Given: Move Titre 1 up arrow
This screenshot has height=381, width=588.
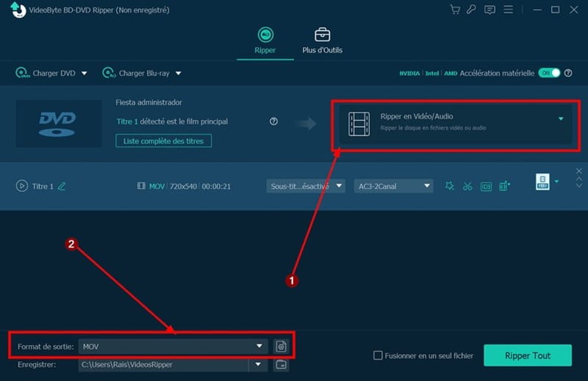Looking at the screenshot, I should (x=579, y=179).
